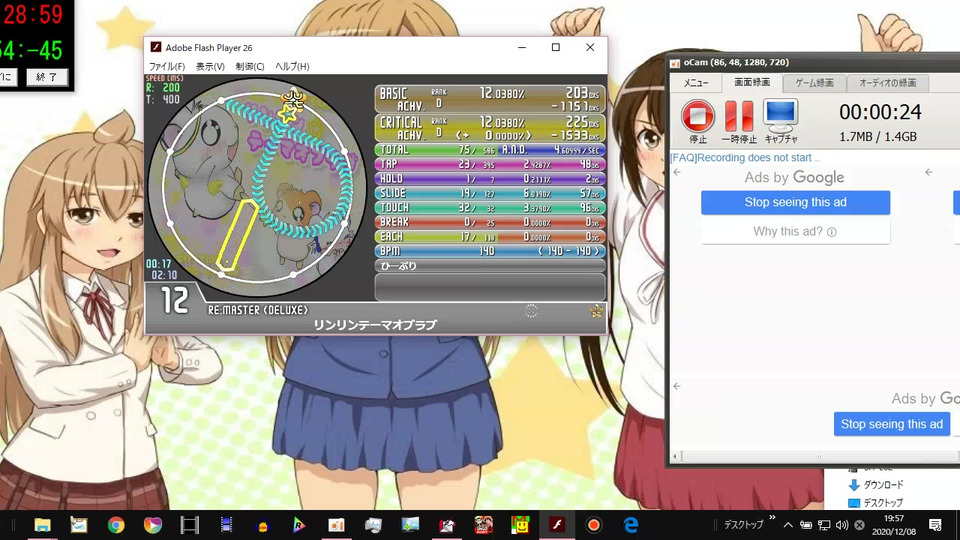
Task: Click the TOUCH notes row
Action: point(490,208)
